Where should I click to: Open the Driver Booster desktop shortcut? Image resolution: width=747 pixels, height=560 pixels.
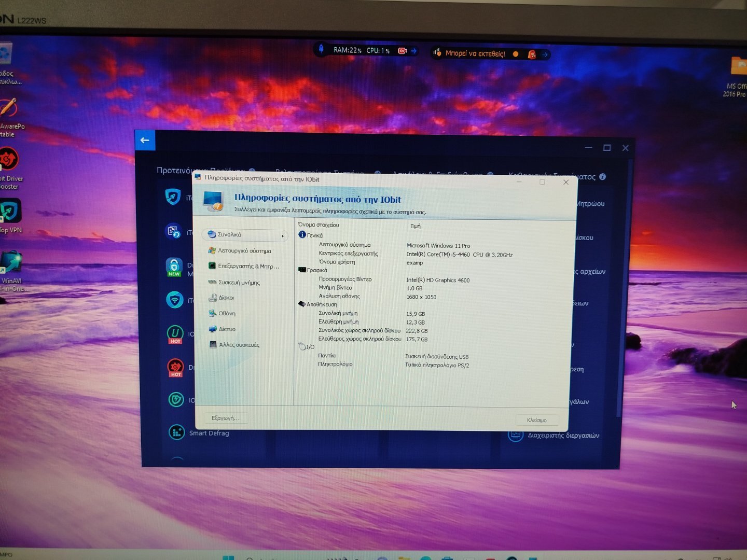tap(9, 168)
